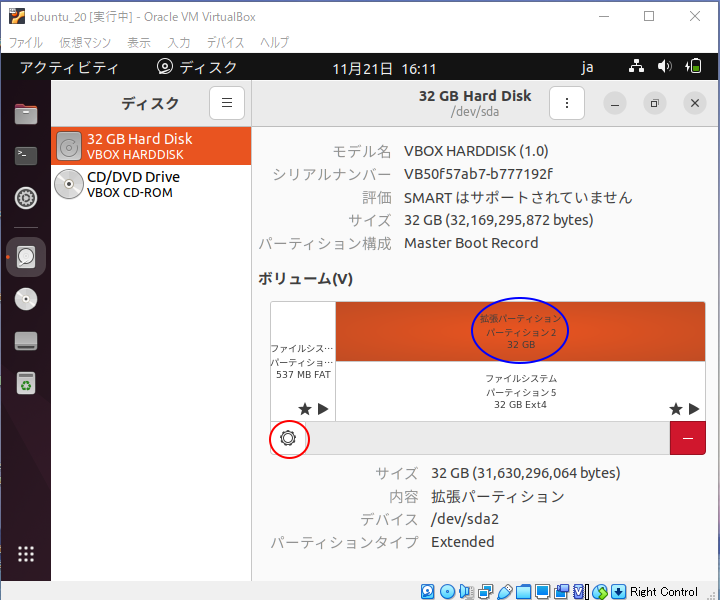
Task: Select the Partition 5 32 GB Ext4 block
Action: pos(520,391)
